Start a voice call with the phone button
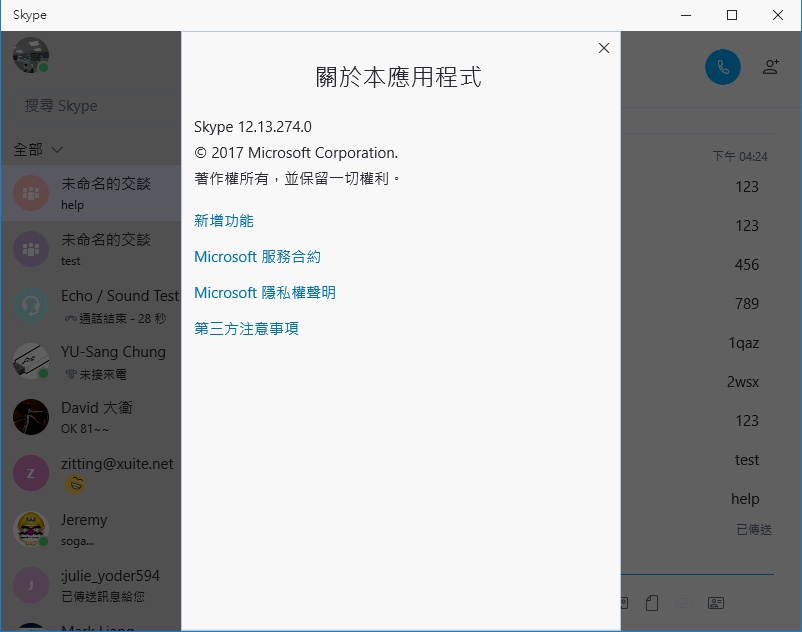Viewport: 802px width, 632px height. tap(723, 67)
